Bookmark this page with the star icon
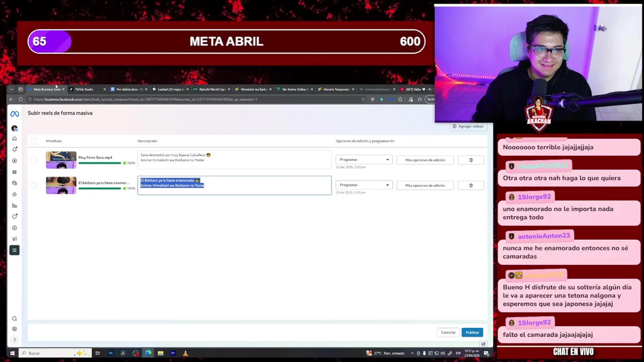The image size is (644, 362). click(x=363, y=100)
